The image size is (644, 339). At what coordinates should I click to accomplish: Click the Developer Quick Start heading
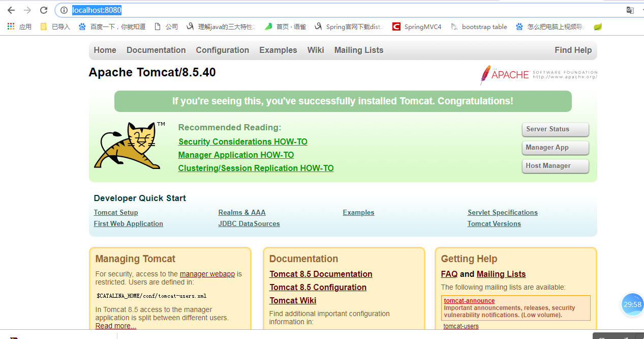[140, 198]
